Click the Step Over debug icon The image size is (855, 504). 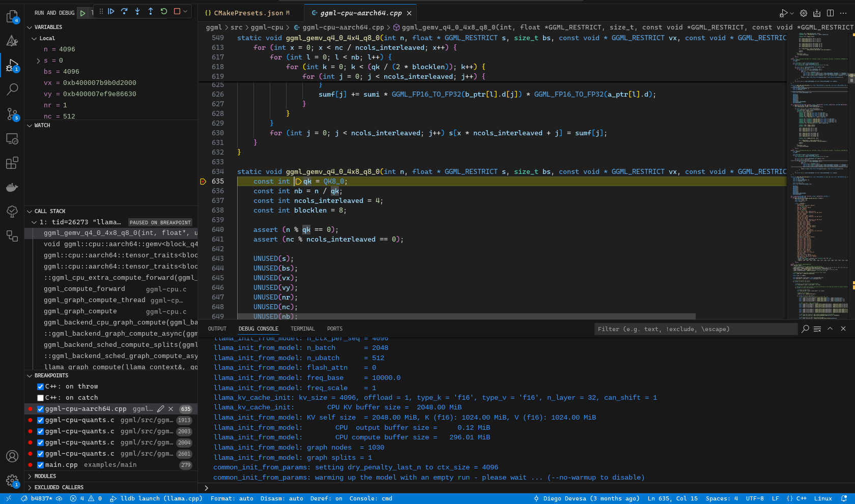(124, 11)
